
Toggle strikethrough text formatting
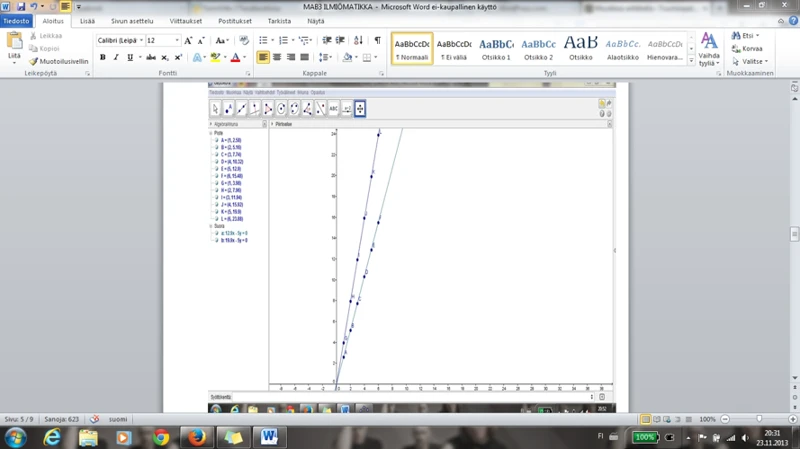click(151, 58)
